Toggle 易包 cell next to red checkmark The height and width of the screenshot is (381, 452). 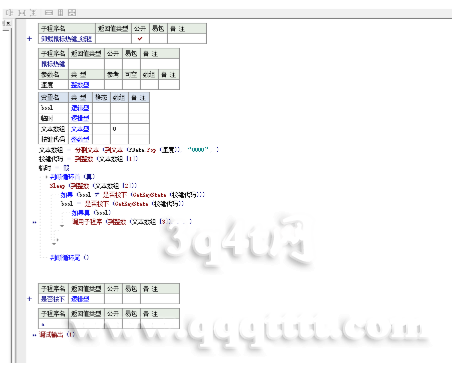[x=158, y=39]
